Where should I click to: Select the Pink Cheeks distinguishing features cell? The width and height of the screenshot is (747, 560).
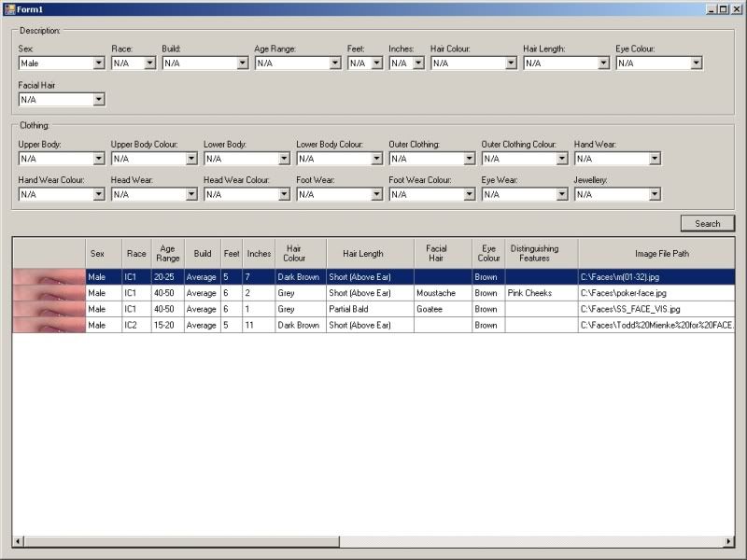click(541, 293)
